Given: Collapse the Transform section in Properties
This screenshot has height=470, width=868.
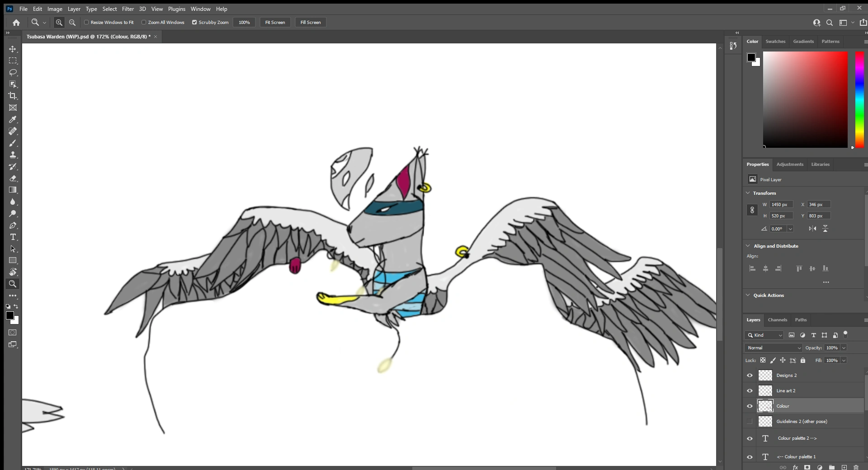Looking at the screenshot, I should pos(749,193).
